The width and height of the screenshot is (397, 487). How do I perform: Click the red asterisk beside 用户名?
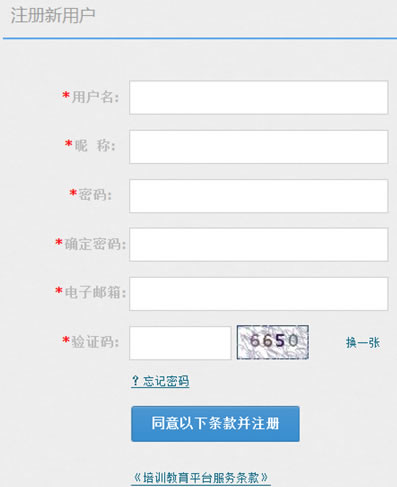coord(66,95)
